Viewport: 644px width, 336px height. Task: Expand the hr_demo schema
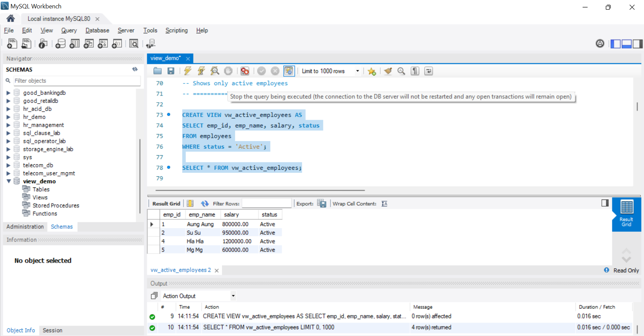pyautogui.click(x=8, y=117)
